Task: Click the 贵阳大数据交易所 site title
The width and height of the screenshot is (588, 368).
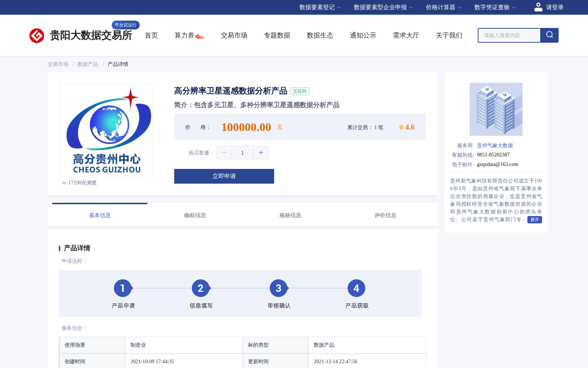Action: pyautogui.click(x=91, y=36)
